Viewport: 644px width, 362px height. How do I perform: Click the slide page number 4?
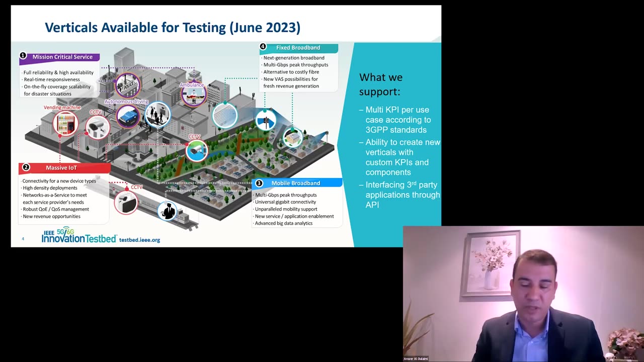point(23,239)
